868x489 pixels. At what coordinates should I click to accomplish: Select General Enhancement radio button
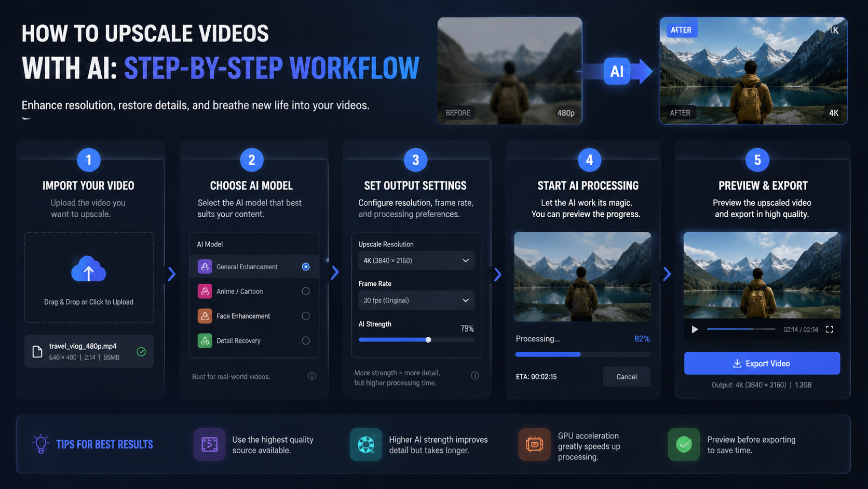click(x=306, y=267)
